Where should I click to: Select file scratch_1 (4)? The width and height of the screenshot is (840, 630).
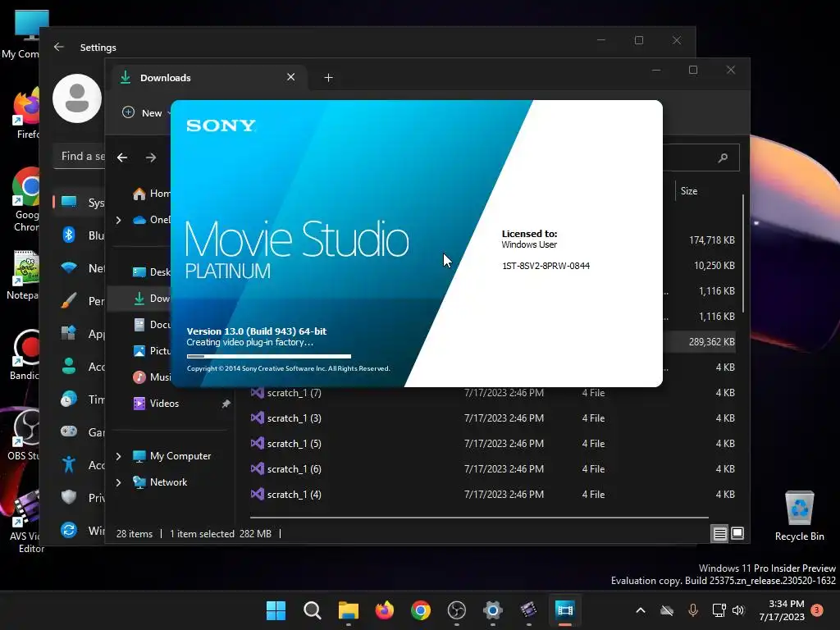294,494
